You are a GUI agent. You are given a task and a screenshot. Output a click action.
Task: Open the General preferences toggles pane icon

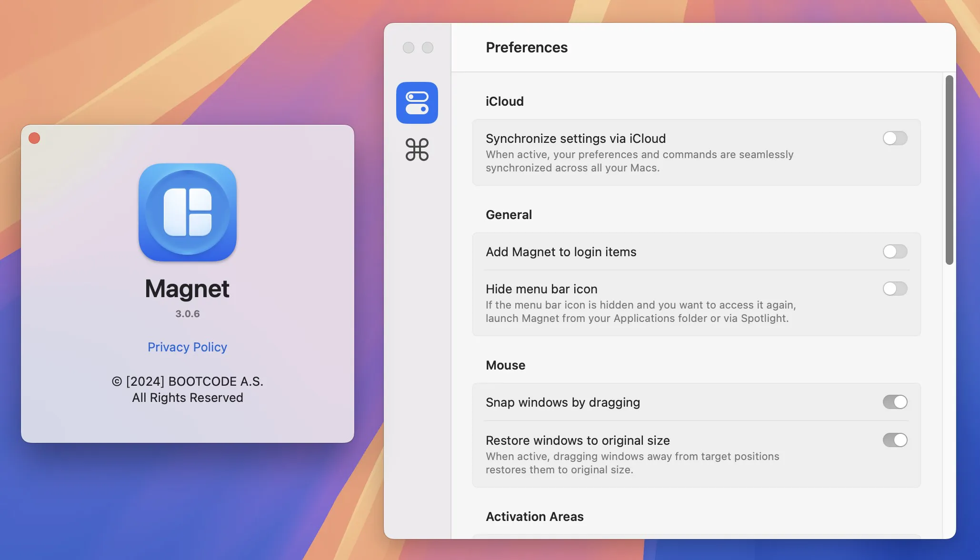[x=417, y=103]
